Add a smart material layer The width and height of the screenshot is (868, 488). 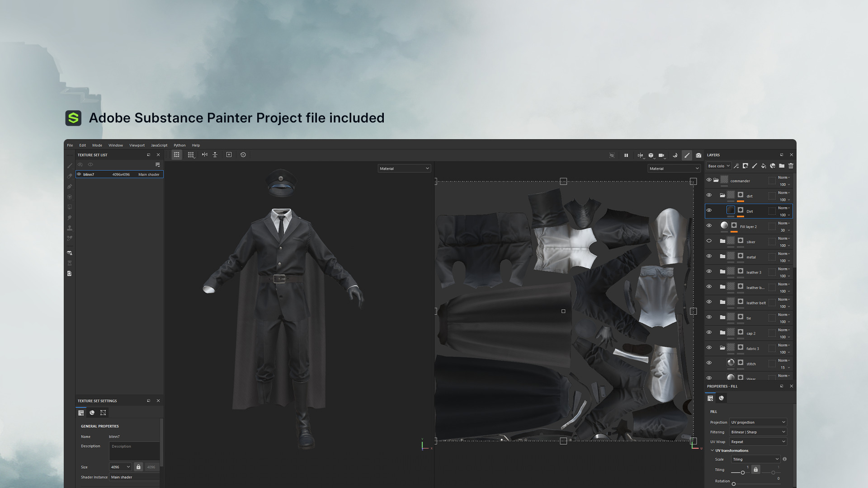(773, 166)
